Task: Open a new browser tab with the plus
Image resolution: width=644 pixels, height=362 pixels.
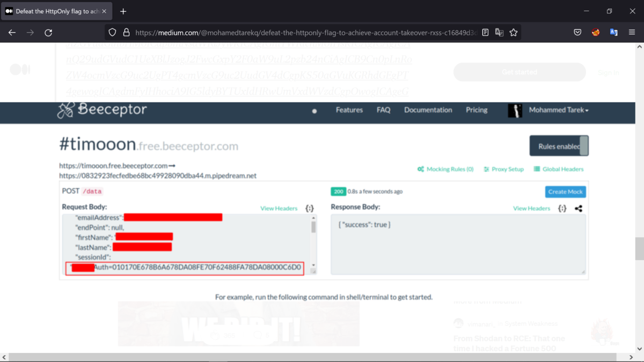Action: 123,11
